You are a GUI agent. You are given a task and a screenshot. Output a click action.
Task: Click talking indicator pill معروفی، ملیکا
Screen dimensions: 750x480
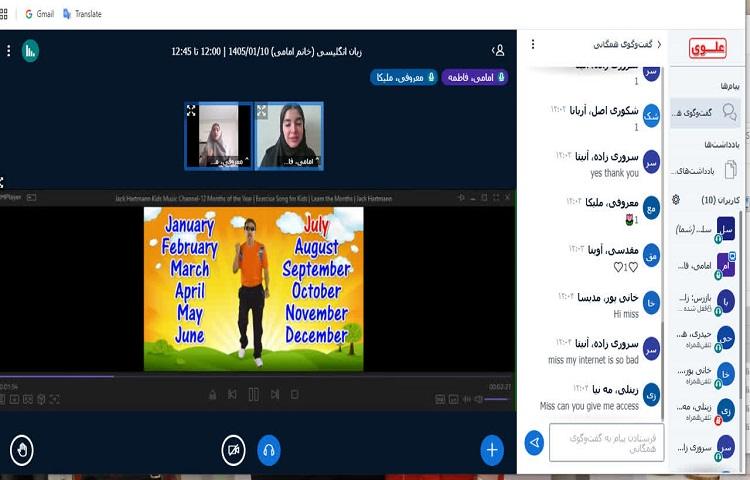click(404, 77)
